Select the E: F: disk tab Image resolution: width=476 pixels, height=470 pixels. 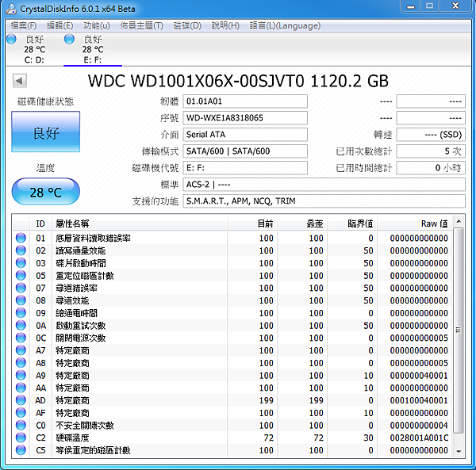93,49
